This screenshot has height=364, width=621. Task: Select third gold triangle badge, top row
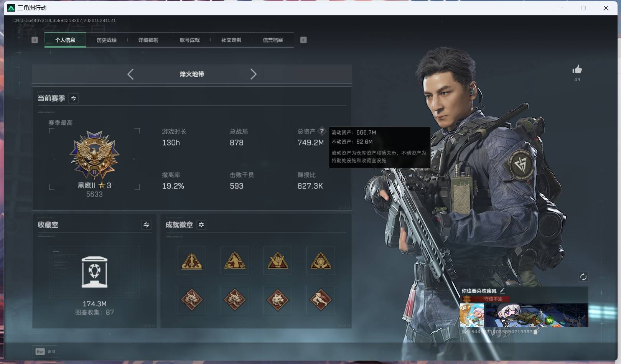tap(278, 261)
